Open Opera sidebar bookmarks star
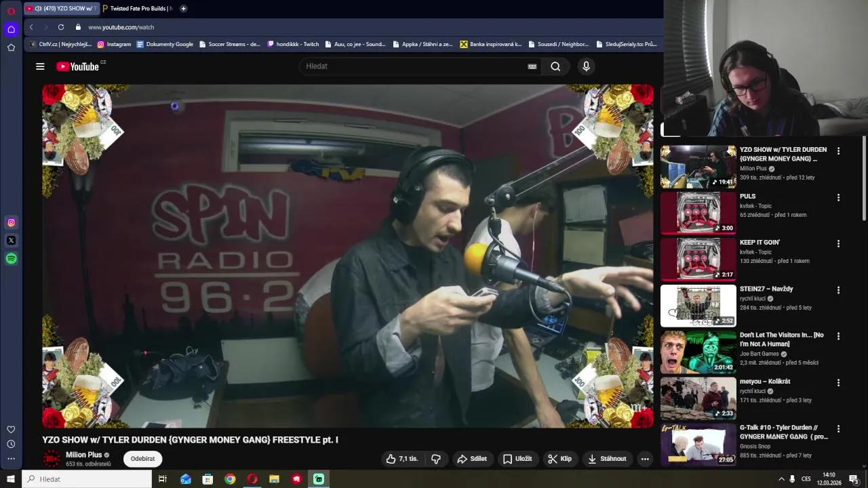This screenshot has height=488, width=868. 11,47
